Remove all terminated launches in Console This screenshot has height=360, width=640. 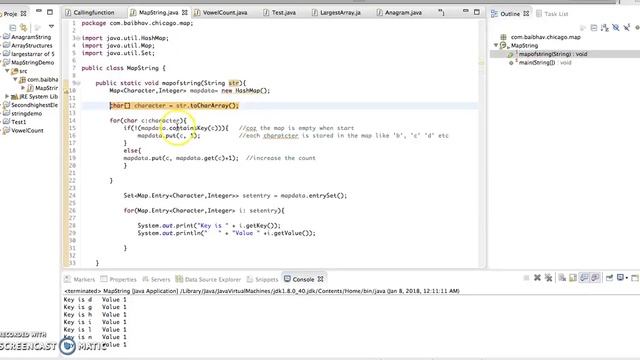(548, 278)
